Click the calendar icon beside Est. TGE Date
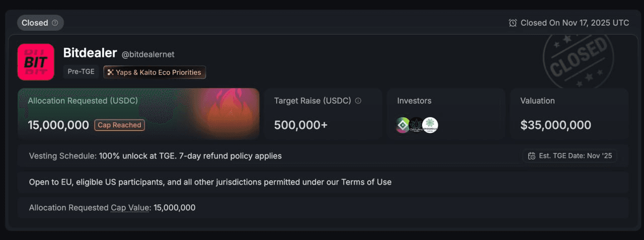Image resolution: width=644 pixels, height=240 pixels. click(531, 156)
